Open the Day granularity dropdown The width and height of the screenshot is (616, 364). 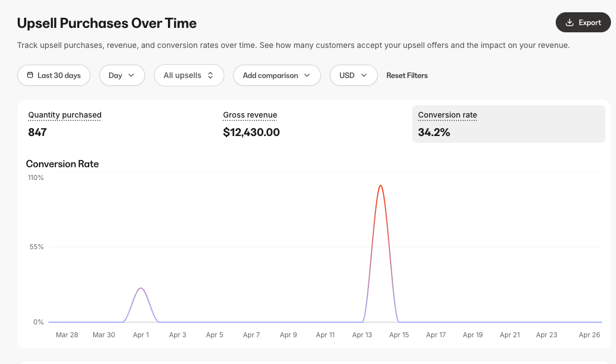pos(122,75)
